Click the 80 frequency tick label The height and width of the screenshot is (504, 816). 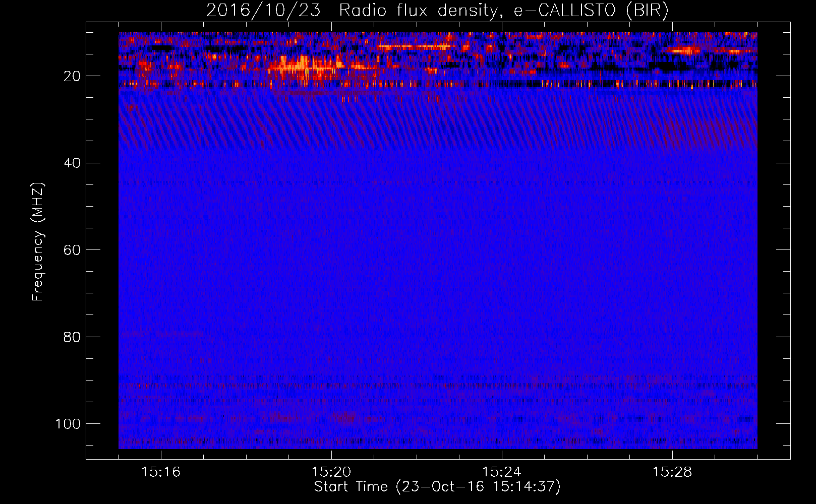tap(72, 337)
